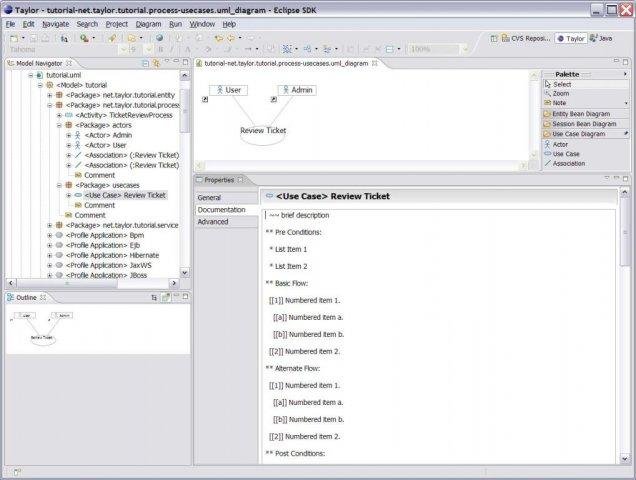Expand the Profile Application Hibernate node
Screen dimensions: 636x480
pos(49,255)
